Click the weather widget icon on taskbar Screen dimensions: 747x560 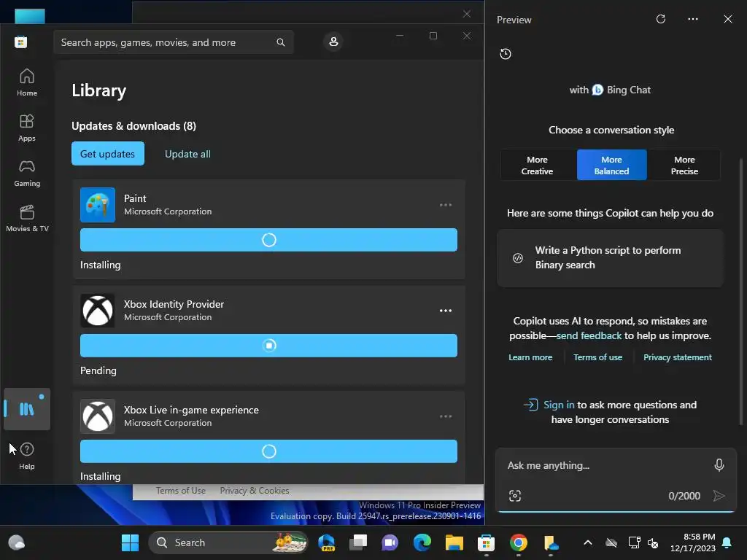(17, 542)
